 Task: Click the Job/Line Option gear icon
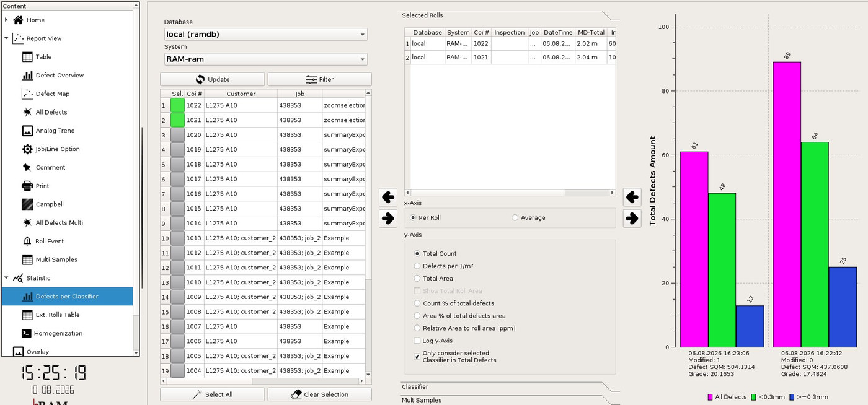coord(27,149)
